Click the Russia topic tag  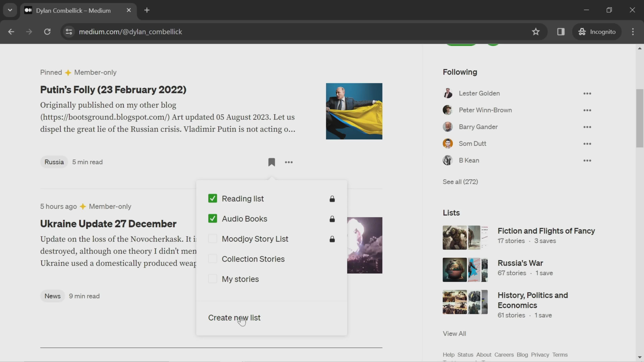click(x=54, y=162)
